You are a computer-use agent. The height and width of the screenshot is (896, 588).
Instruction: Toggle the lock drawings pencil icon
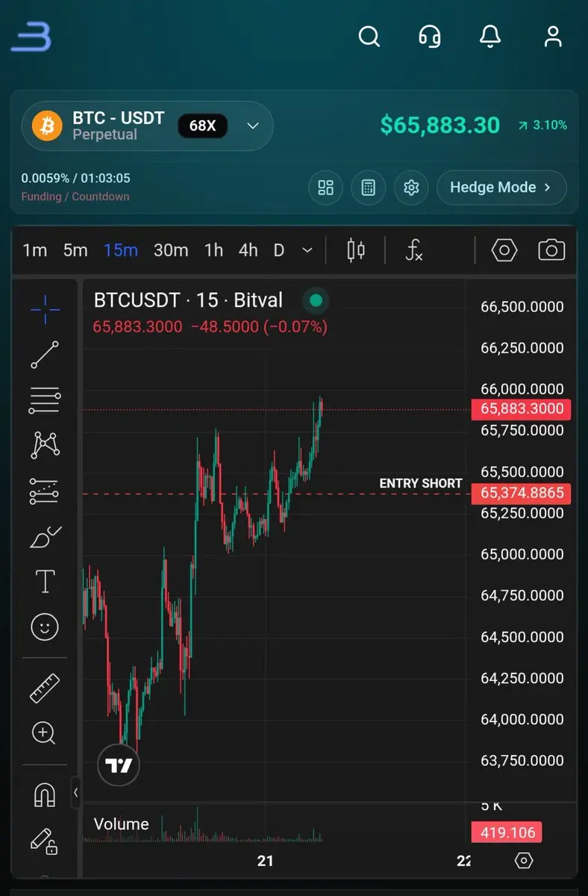[x=45, y=841]
